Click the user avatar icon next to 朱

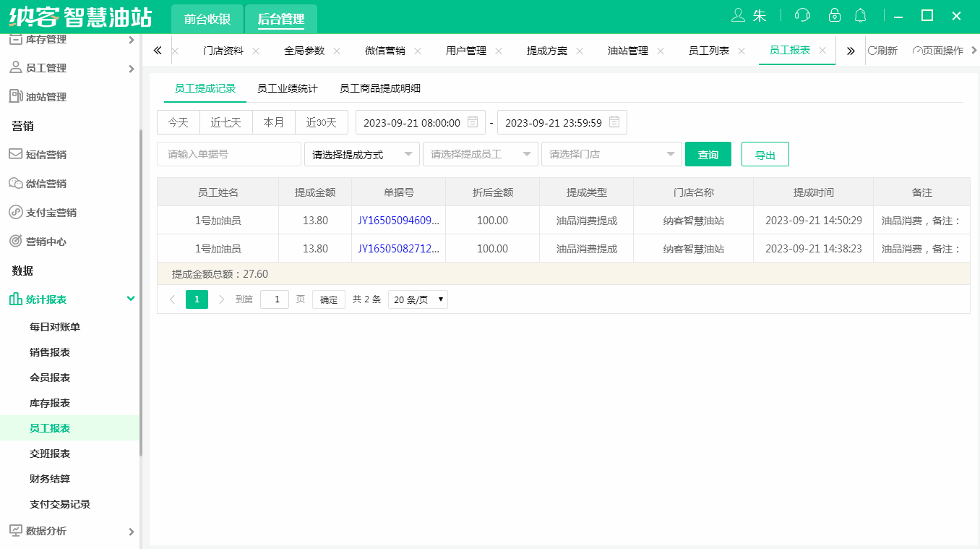coord(739,14)
